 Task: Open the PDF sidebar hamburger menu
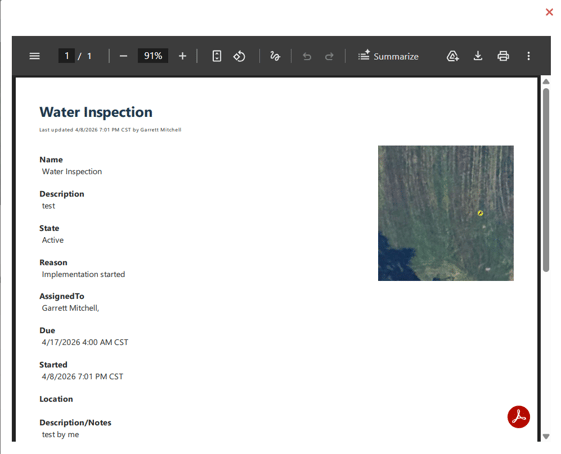coord(34,56)
